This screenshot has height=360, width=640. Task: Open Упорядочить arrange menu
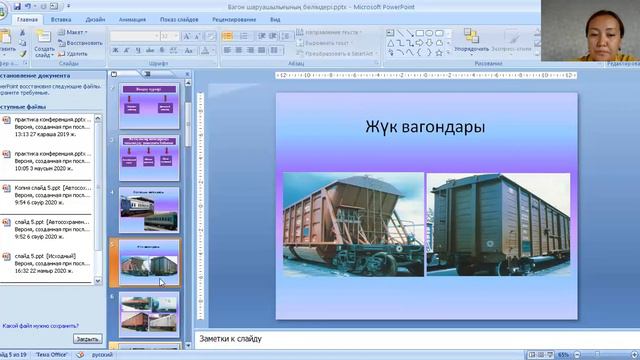(x=471, y=42)
